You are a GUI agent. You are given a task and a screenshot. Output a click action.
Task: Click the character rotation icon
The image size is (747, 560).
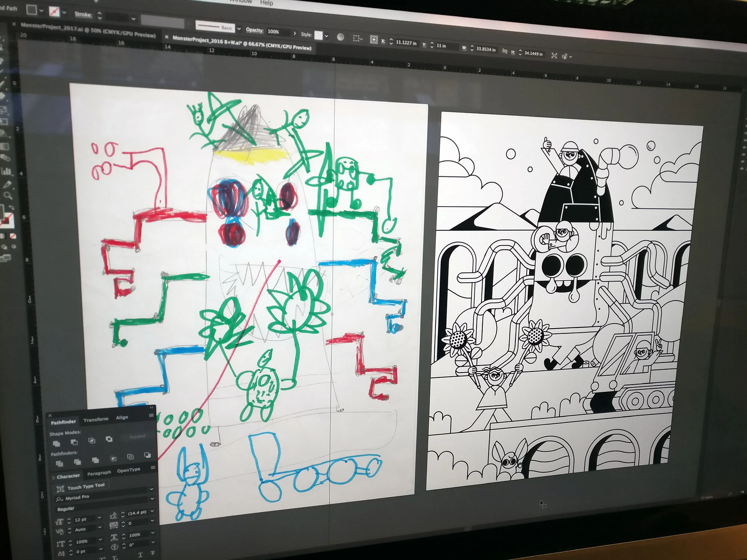pos(115,547)
